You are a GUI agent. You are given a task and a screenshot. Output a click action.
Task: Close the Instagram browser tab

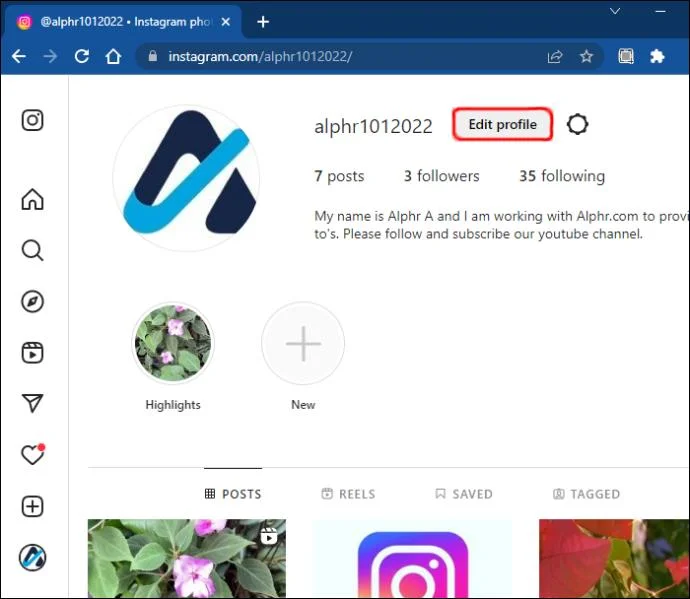(x=226, y=22)
